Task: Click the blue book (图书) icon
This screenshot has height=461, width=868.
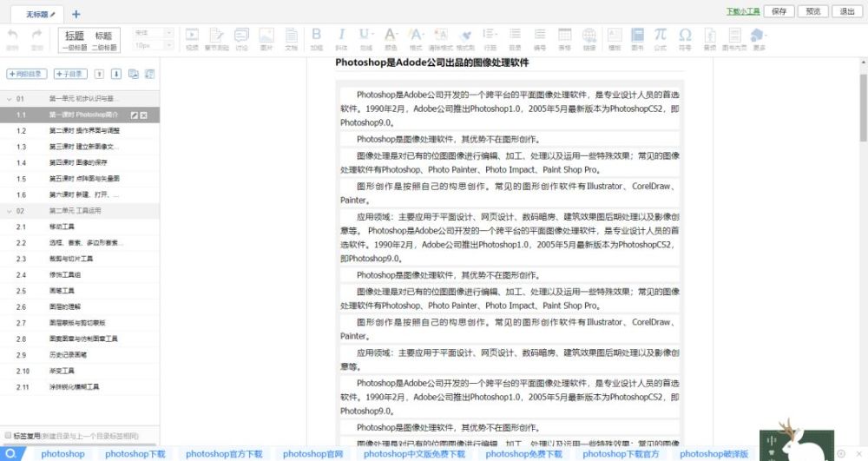Action: [x=638, y=35]
